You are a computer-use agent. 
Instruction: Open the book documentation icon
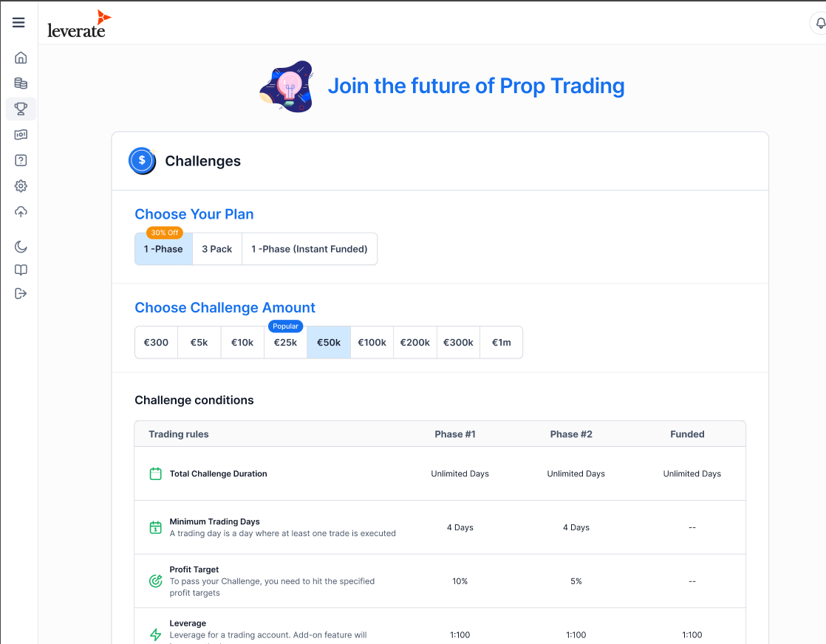point(21,270)
